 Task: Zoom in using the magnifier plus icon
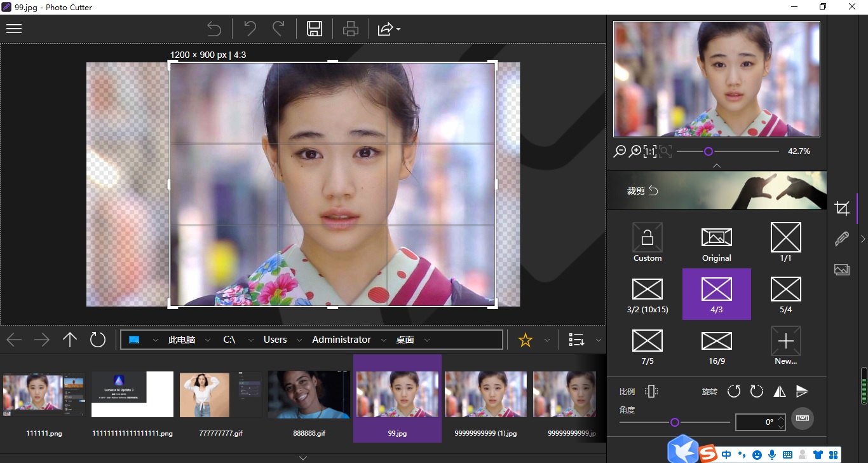(635, 151)
